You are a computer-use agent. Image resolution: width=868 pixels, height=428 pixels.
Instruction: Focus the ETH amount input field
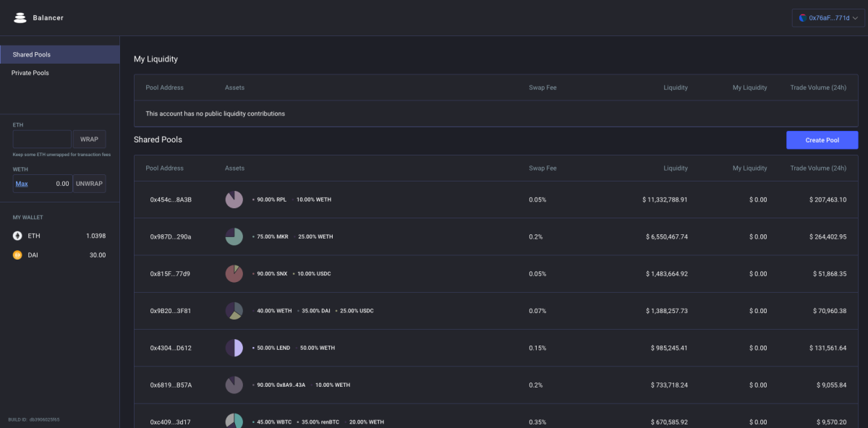pos(42,140)
